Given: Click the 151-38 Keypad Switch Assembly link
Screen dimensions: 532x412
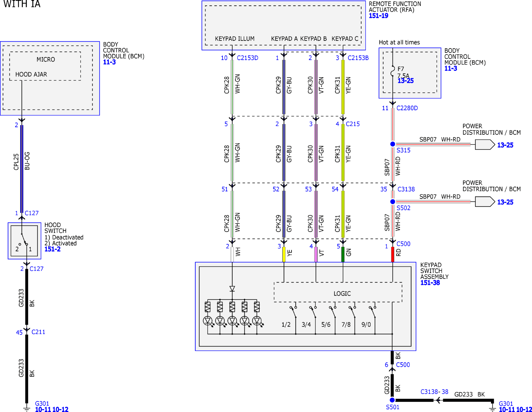Looking at the screenshot, I should (x=430, y=283).
